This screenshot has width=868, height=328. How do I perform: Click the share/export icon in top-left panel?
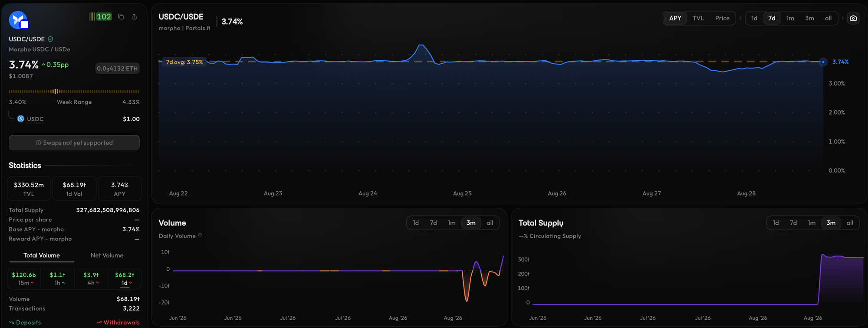click(x=134, y=16)
